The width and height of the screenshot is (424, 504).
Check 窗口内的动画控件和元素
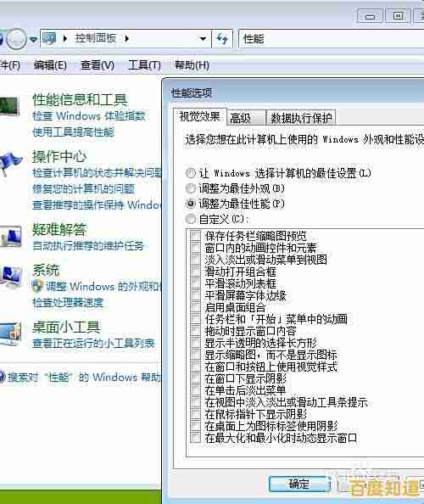coord(195,248)
